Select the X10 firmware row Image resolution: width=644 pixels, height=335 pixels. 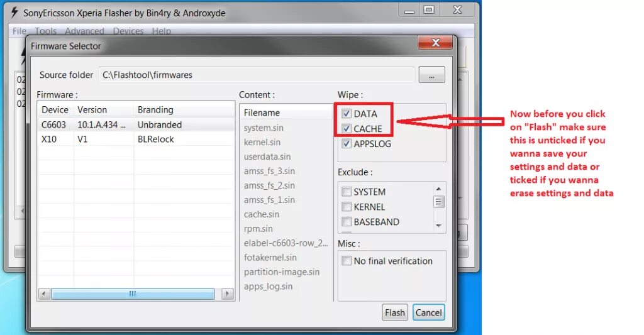coord(136,139)
